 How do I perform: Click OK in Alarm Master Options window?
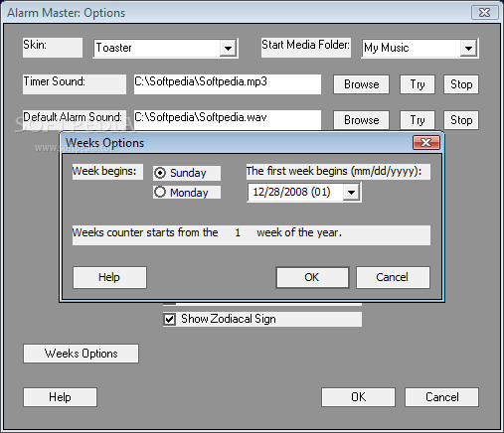358,397
